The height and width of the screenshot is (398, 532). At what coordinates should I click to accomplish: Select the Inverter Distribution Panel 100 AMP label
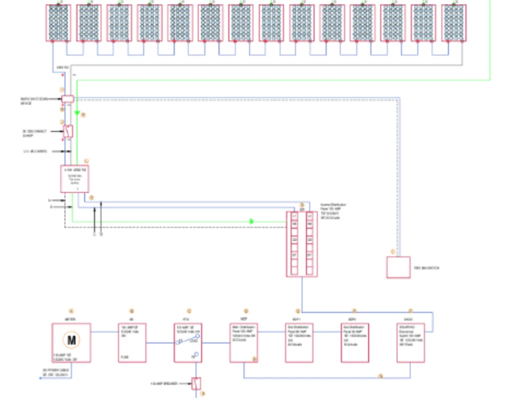[332, 208]
